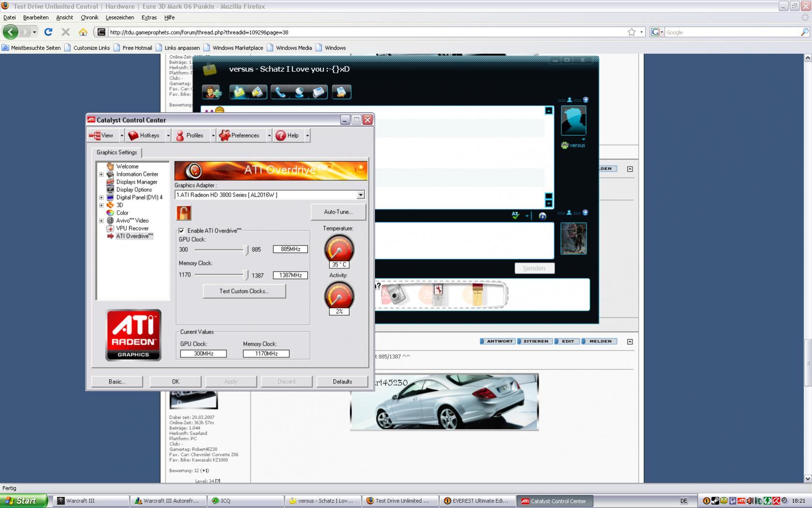Expand Avivo Video tree node
The image size is (812, 508).
pyautogui.click(x=101, y=221)
